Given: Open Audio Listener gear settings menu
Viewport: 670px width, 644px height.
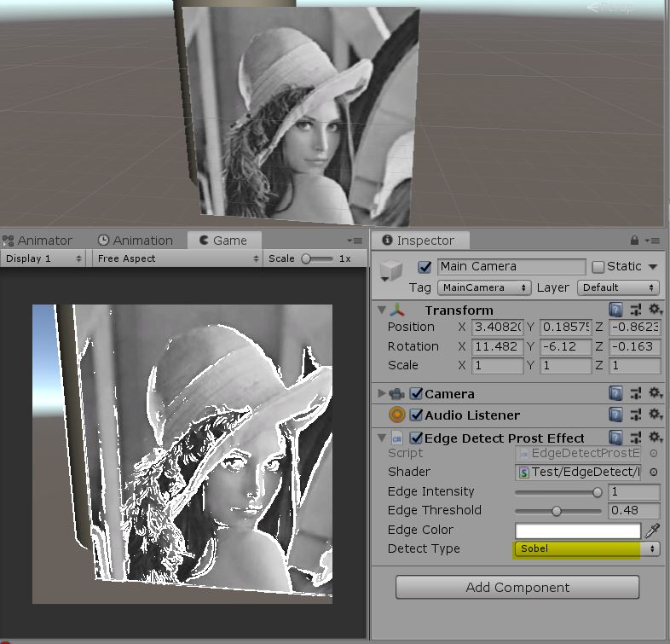Looking at the screenshot, I should [655, 414].
